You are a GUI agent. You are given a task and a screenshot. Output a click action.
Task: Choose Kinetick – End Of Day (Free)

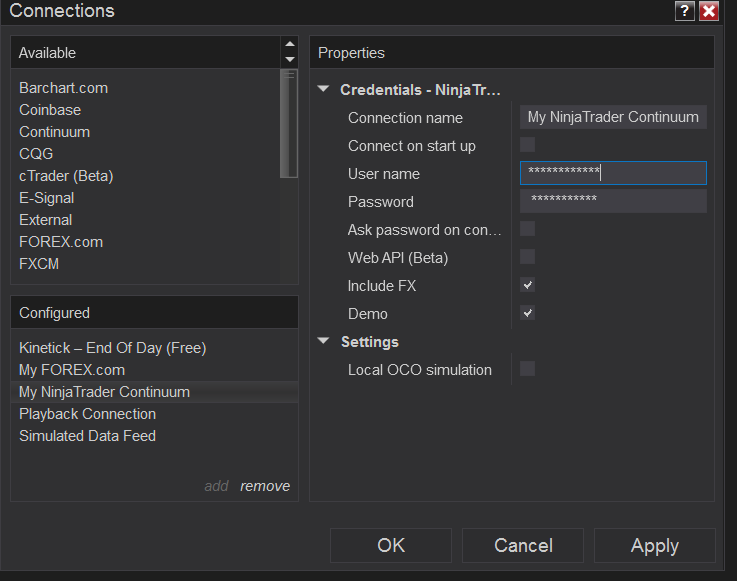pyautogui.click(x=112, y=348)
